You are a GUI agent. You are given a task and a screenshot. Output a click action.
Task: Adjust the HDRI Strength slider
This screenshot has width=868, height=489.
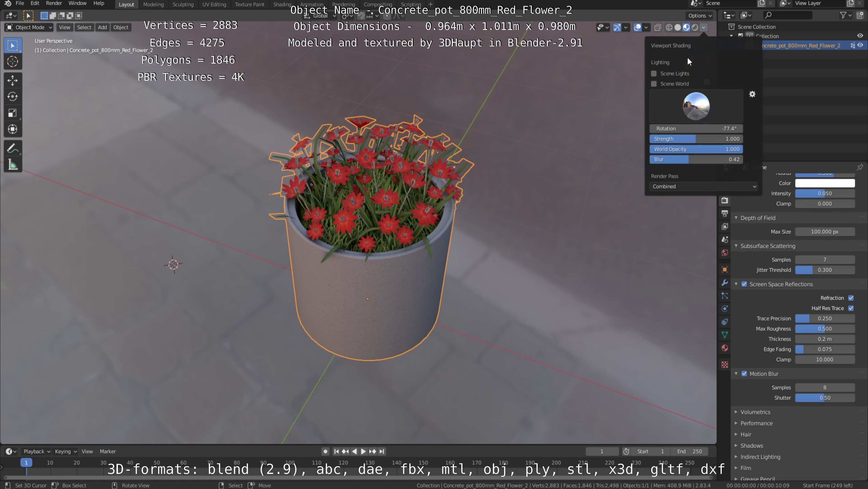coord(696,139)
